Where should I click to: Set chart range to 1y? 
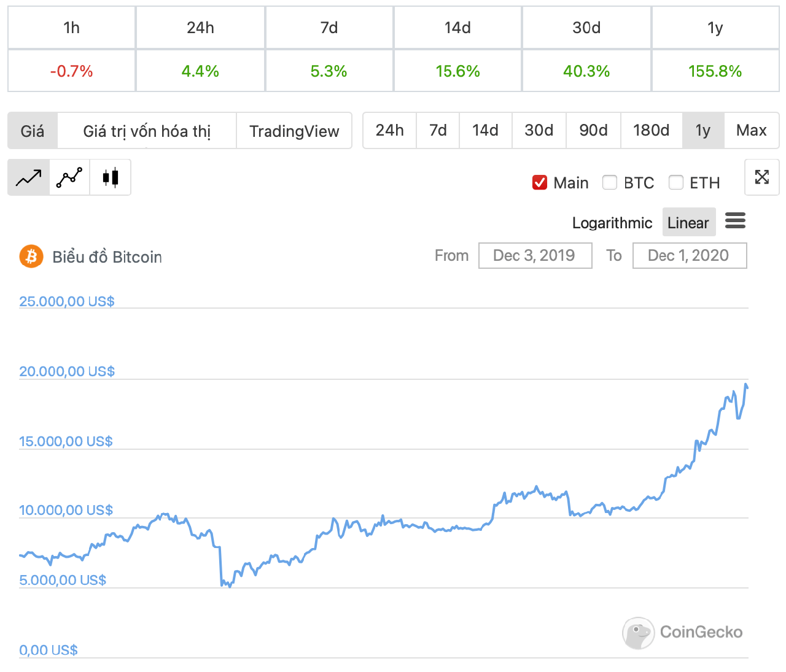703,130
